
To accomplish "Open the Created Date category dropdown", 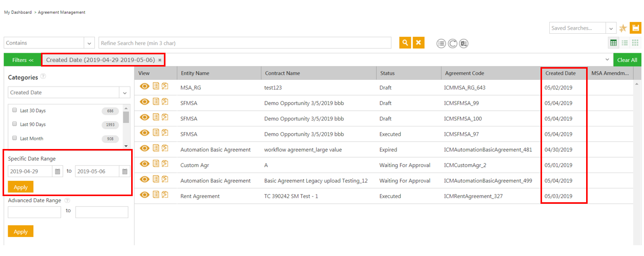I will pyautogui.click(x=124, y=93).
